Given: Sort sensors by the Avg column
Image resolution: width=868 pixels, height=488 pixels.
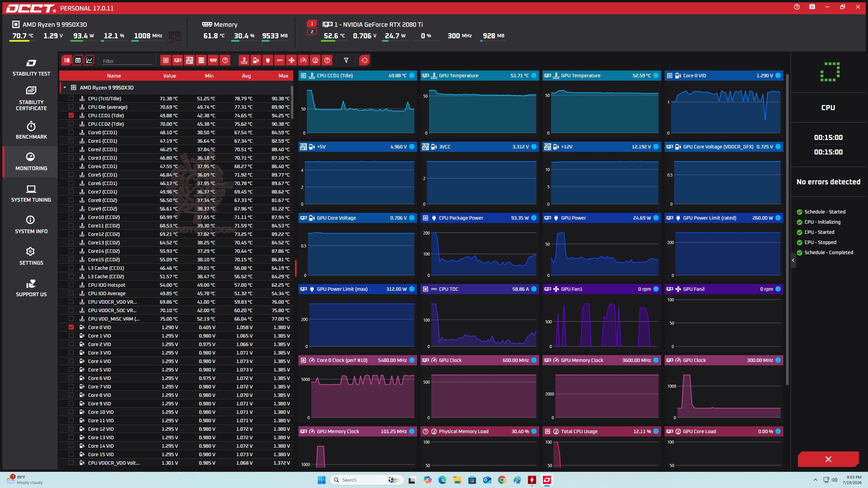Looking at the screenshot, I should click(246, 76).
